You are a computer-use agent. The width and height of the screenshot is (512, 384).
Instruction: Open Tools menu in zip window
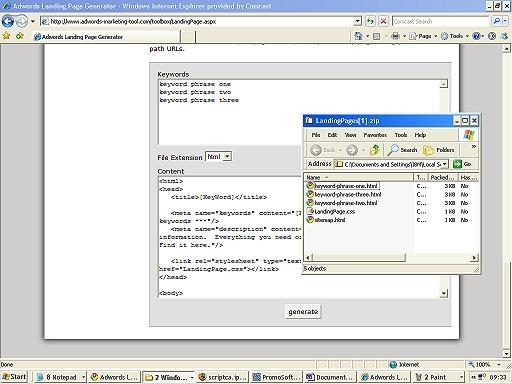[x=401, y=135]
